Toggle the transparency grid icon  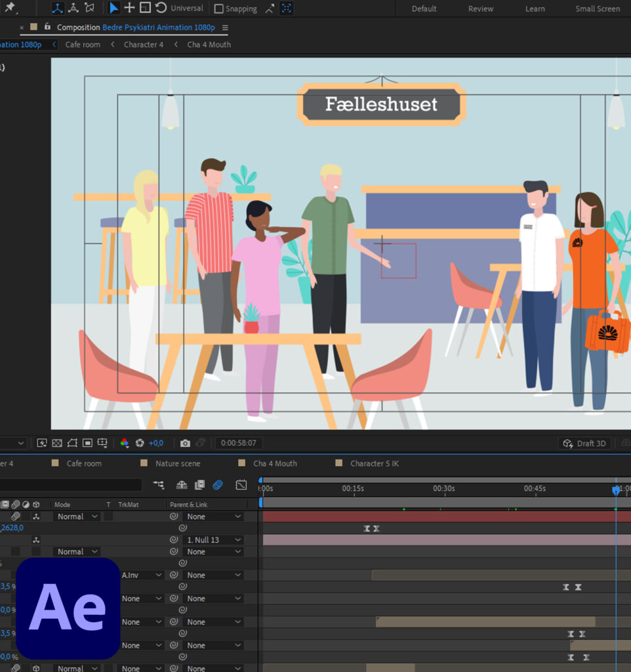coord(57,443)
